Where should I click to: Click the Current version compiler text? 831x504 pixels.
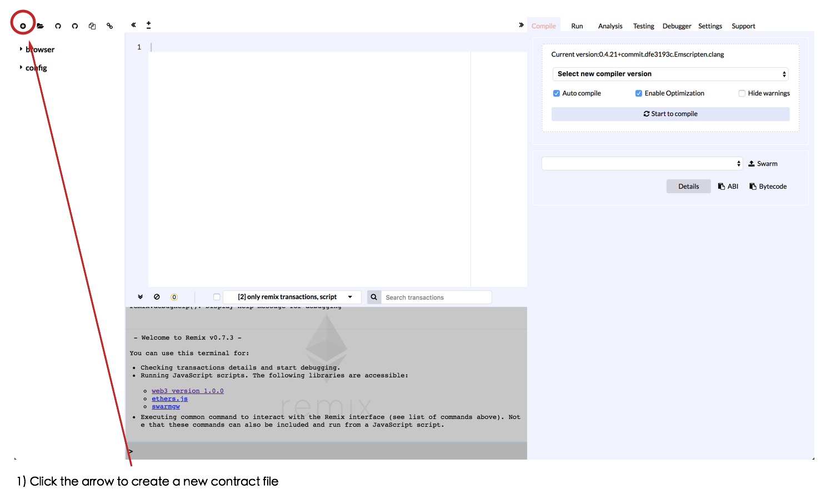point(638,54)
